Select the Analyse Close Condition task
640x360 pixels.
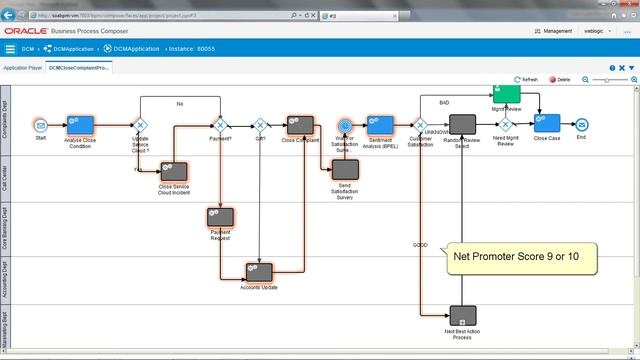(x=80, y=125)
